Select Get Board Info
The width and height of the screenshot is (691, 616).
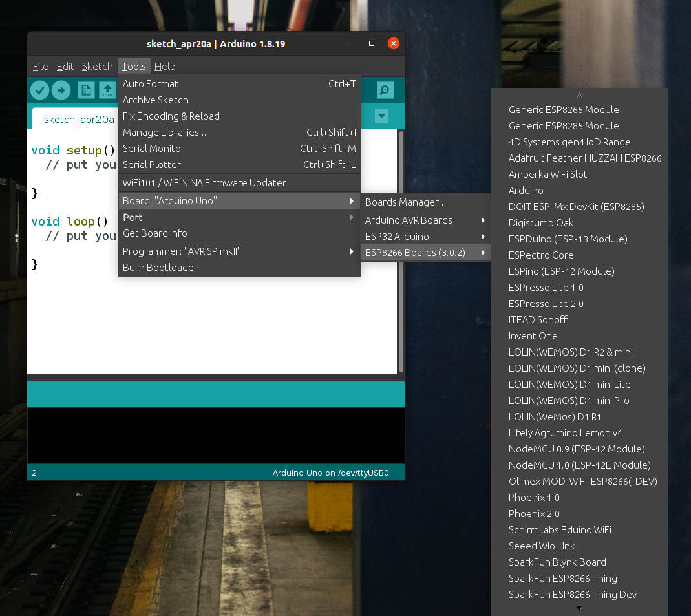click(x=239, y=233)
